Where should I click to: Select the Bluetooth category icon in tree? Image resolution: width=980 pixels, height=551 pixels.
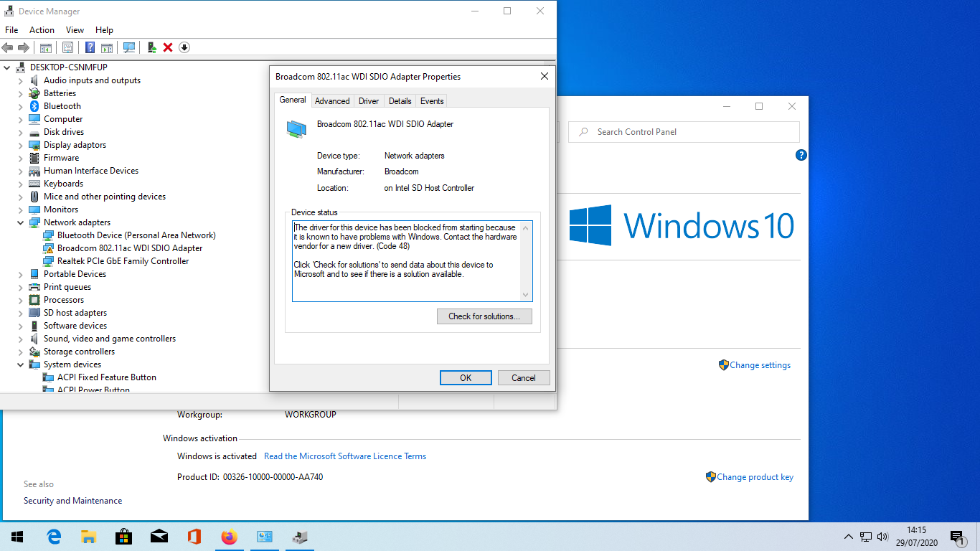click(x=34, y=106)
